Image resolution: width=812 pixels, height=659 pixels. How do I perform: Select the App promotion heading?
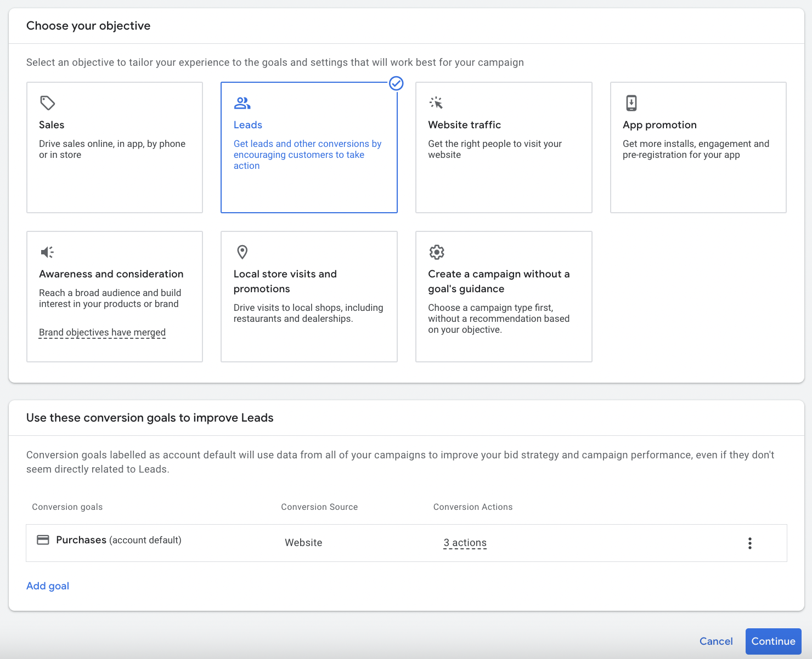coord(659,125)
